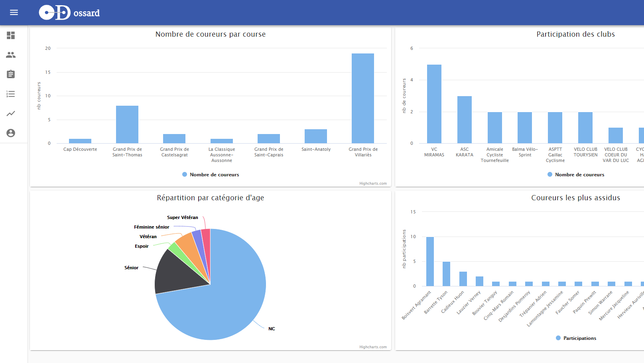Viewport: 644px width, 363px height.
Task: Click the Grand Prix de Saint-Caprais bar
Action: coord(269,138)
